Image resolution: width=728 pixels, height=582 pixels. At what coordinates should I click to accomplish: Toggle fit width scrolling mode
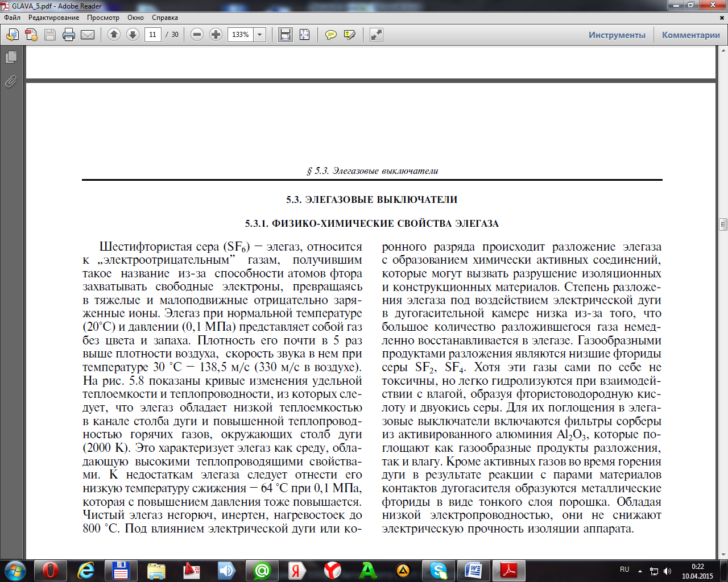286,35
